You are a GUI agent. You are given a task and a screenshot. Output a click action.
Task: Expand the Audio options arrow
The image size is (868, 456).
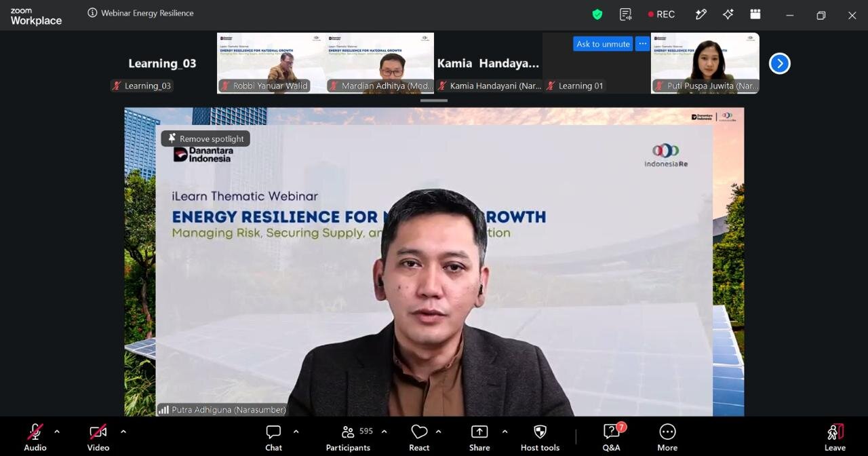pos(56,431)
